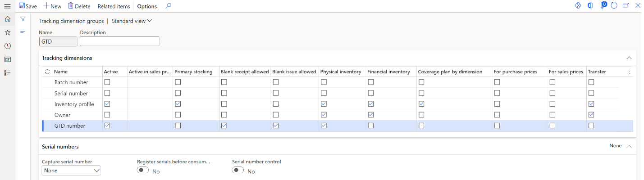Screen dimensions: 644x180
Task: Go to the Home icon in sidebar
Action: tap(7, 19)
